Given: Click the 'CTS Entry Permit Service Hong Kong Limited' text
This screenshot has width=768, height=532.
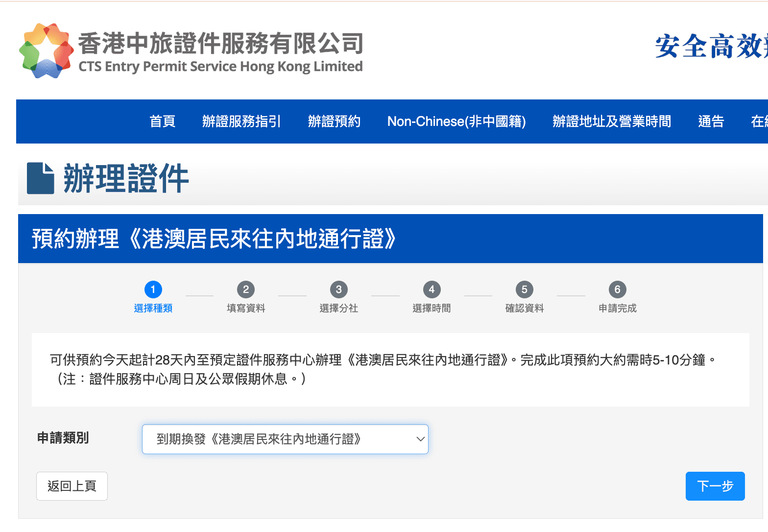Looking at the screenshot, I should click(220, 67).
